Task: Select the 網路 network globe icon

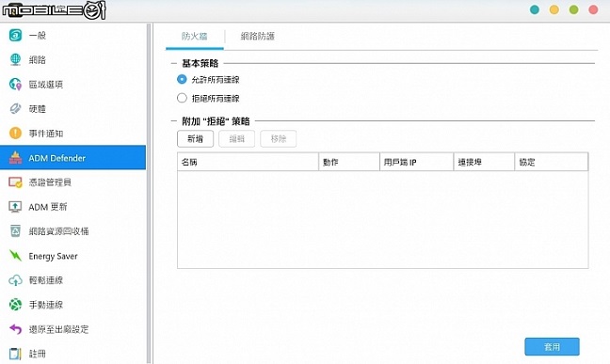Action: click(16, 59)
